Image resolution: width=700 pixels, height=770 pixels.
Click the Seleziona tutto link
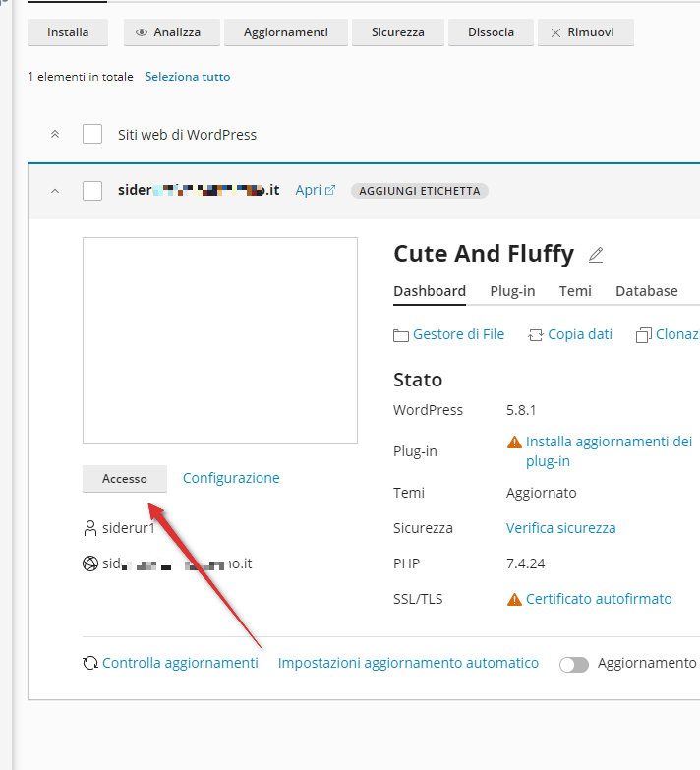pyautogui.click(x=188, y=77)
